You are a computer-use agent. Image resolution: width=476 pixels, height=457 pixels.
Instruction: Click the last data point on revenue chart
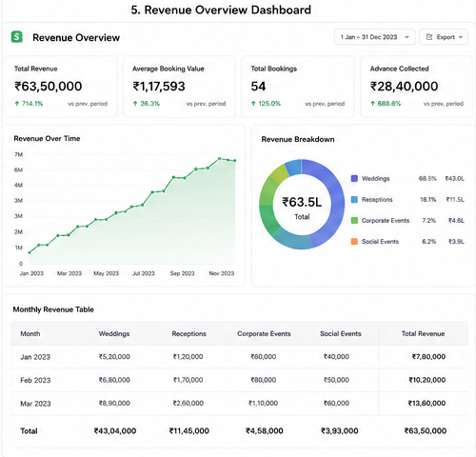click(235, 161)
